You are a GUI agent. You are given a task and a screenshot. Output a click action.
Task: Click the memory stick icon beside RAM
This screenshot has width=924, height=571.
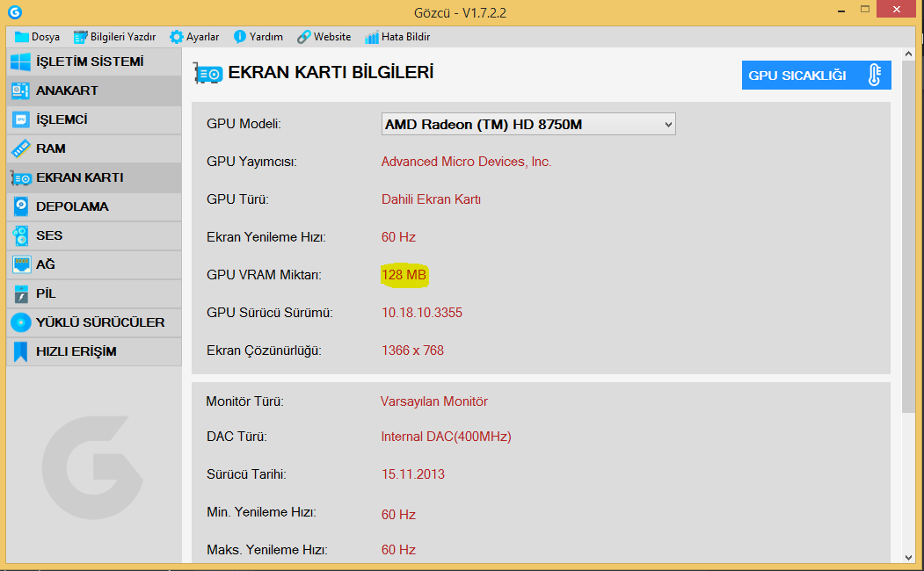tap(20, 148)
